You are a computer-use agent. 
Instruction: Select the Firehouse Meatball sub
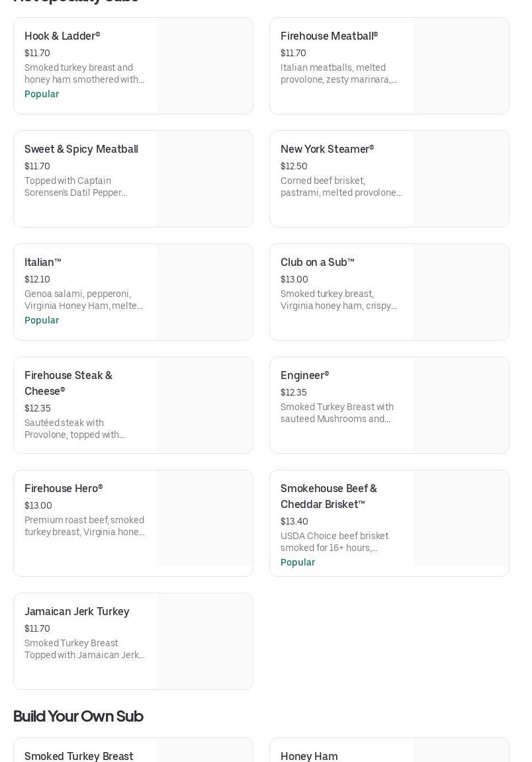pos(329,36)
